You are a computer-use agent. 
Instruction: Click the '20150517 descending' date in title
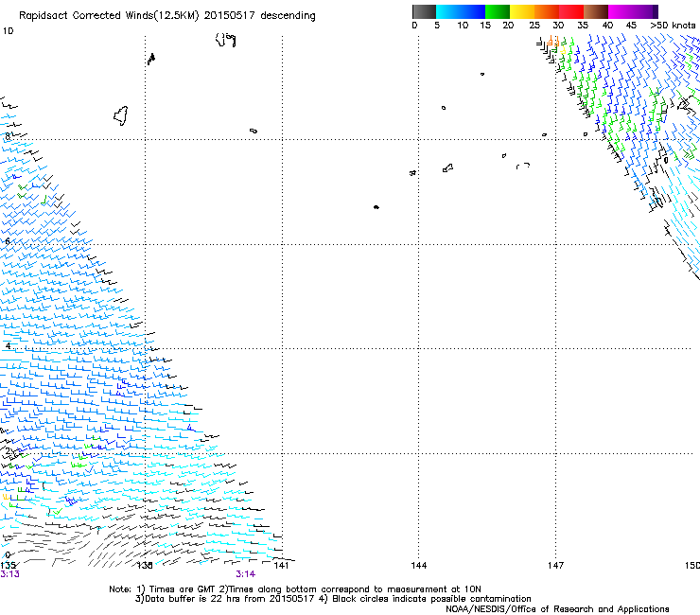260,15
